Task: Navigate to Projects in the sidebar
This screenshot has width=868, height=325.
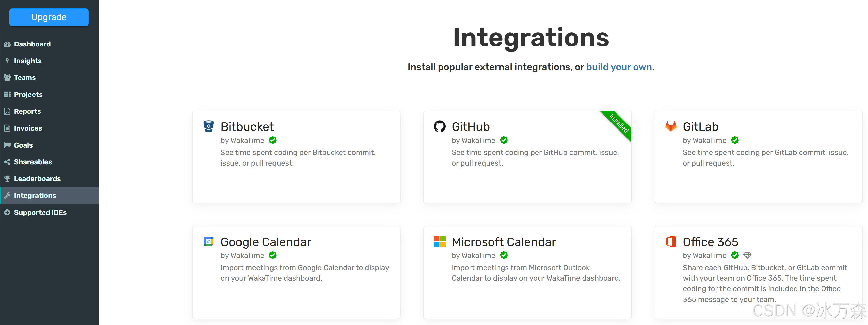Action: [x=28, y=95]
